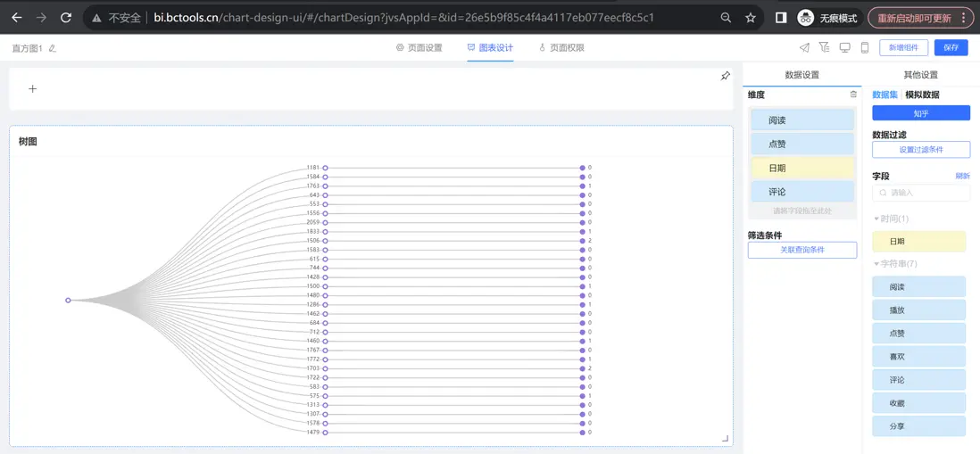980x454 pixels.
Task: Select the 图表设计 tab
Action: tap(490, 47)
